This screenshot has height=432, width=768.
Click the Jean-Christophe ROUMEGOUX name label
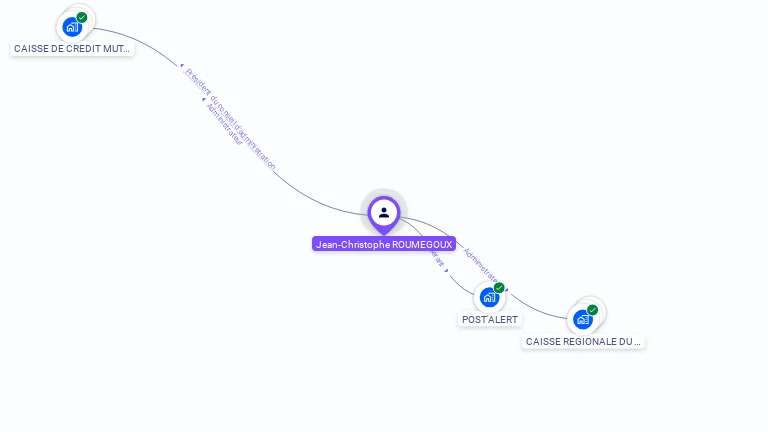(x=384, y=244)
